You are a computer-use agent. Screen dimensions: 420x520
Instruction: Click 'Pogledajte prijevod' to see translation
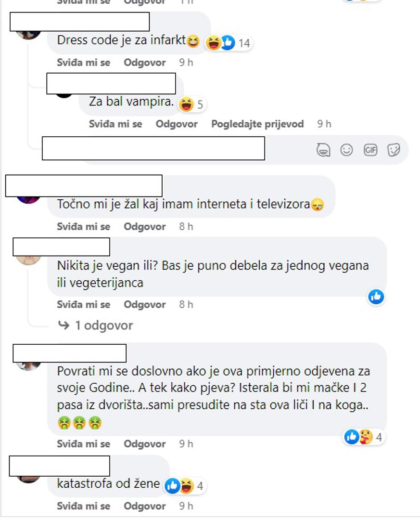point(257,124)
